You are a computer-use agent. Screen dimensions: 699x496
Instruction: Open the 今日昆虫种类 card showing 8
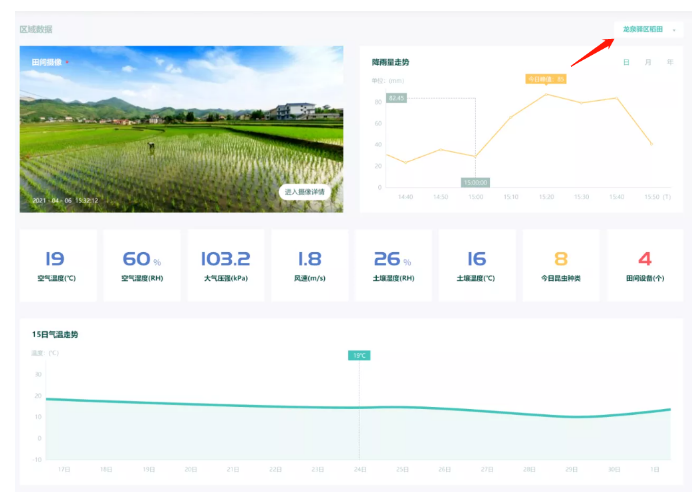click(561, 265)
